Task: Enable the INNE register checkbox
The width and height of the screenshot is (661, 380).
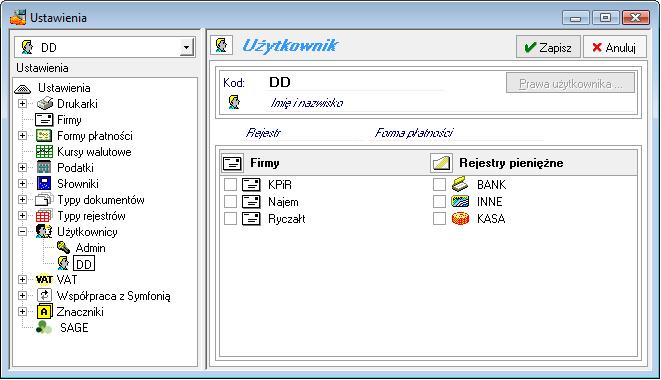Action: click(439, 202)
